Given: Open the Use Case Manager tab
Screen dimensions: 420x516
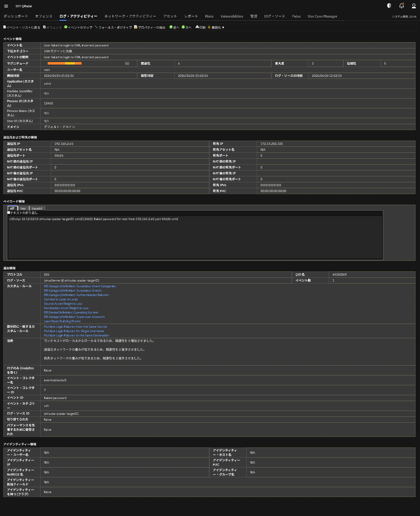Looking at the screenshot, I should [x=322, y=16].
